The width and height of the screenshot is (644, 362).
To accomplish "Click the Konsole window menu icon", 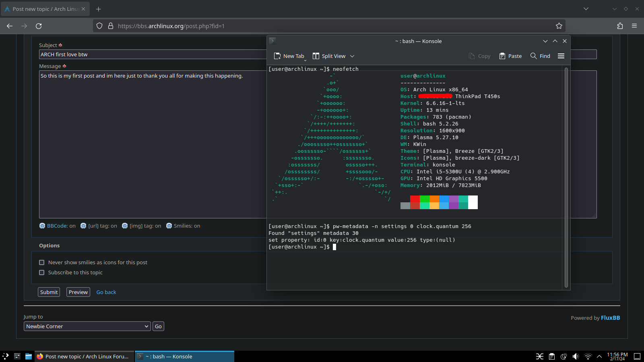I will 272,41.
